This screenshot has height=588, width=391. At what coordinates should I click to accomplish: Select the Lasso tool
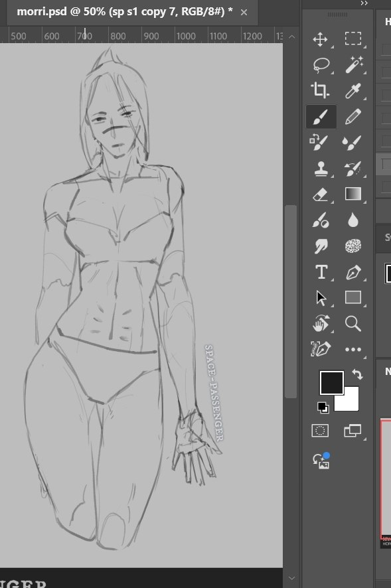point(321,65)
